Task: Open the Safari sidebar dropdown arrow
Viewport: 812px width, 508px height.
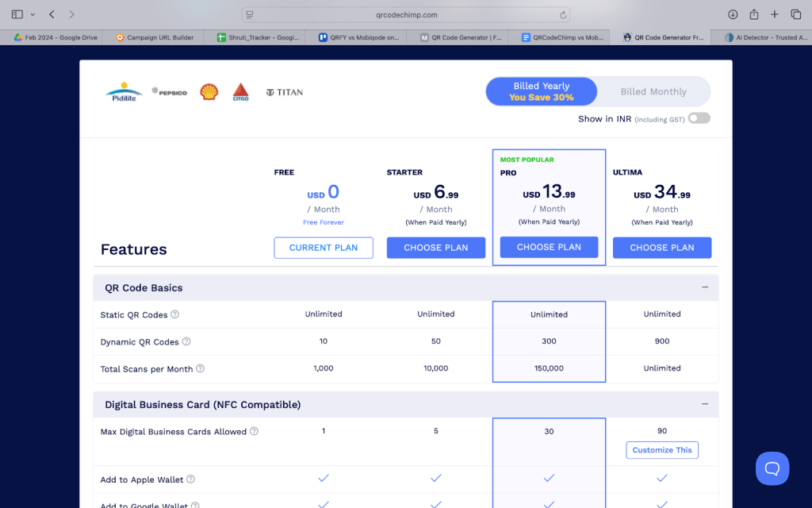Action: [x=33, y=14]
